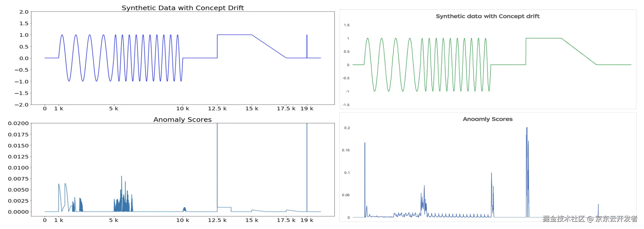Image resolution: width=644 pixels, height=229 pixels.
Task: Click "19 k" x-axis label under blue sine chart
Action: tap(307, 109)
